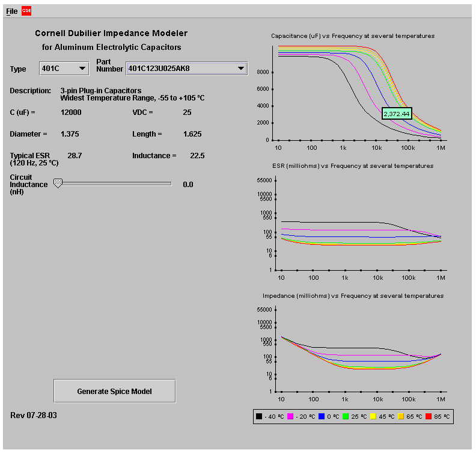Click the Capacitance vs Frequency chart title
The image size is (476, 453).
pos(353,36)
